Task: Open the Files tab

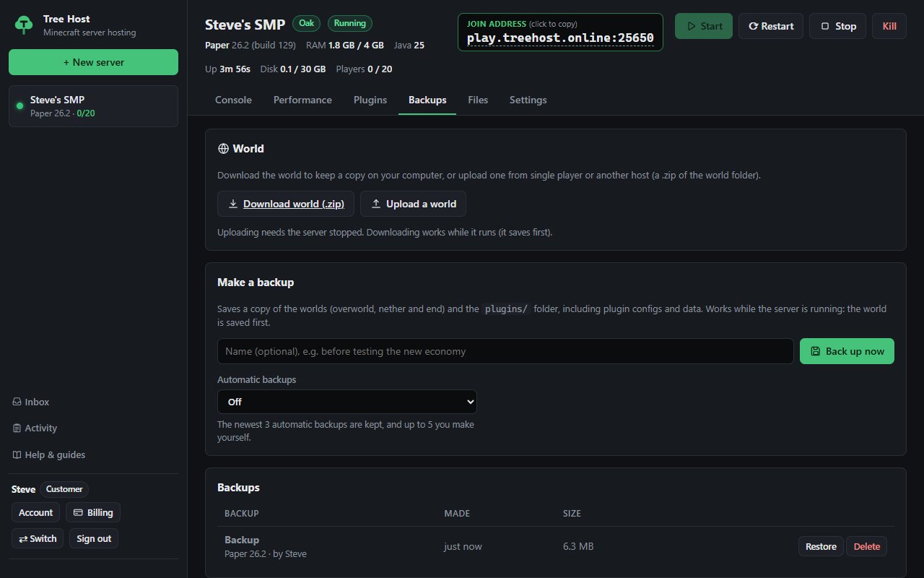Action: click(x=478, y=100)
